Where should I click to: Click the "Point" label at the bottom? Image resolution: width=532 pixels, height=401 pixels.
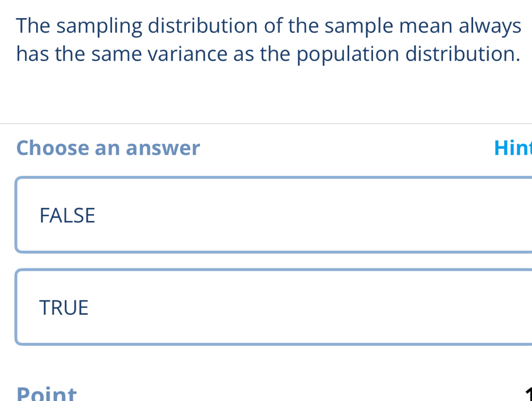pyautogui.click(x=47, y=393)
